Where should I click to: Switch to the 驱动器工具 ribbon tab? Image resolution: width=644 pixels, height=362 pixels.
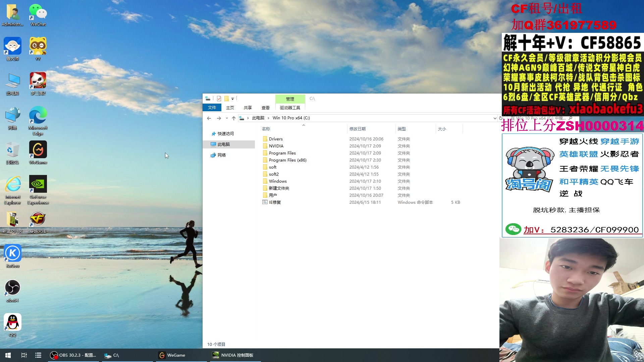point(290,108)
